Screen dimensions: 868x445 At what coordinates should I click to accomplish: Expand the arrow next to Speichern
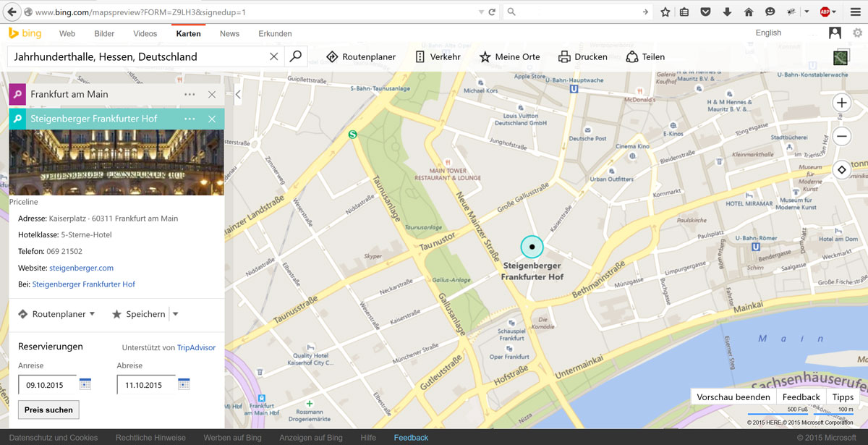[175, 314]
